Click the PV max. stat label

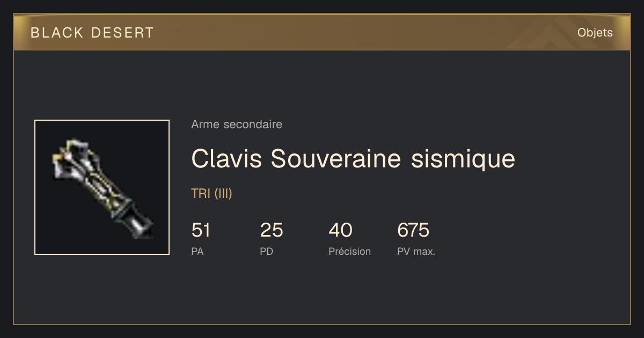(416, 252)
